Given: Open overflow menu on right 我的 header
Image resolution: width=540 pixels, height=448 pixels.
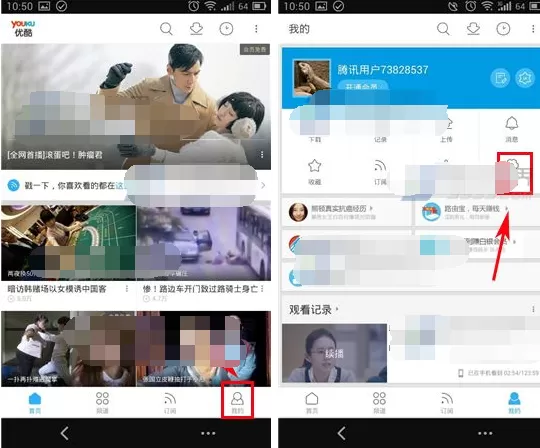Looking at the screenshot, I should pos(533,29).
